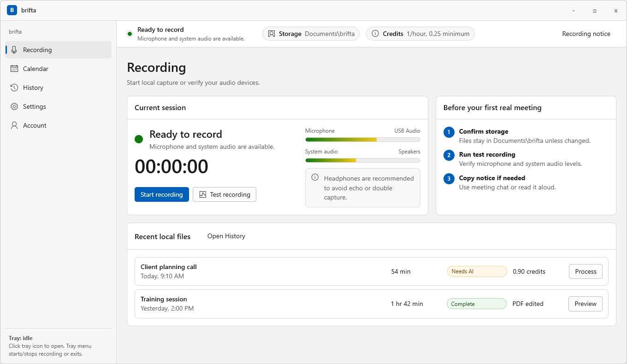This screenshot has width=627, height=364.
Task: Click the green status dot in header
Action: (x=130, y=34)
